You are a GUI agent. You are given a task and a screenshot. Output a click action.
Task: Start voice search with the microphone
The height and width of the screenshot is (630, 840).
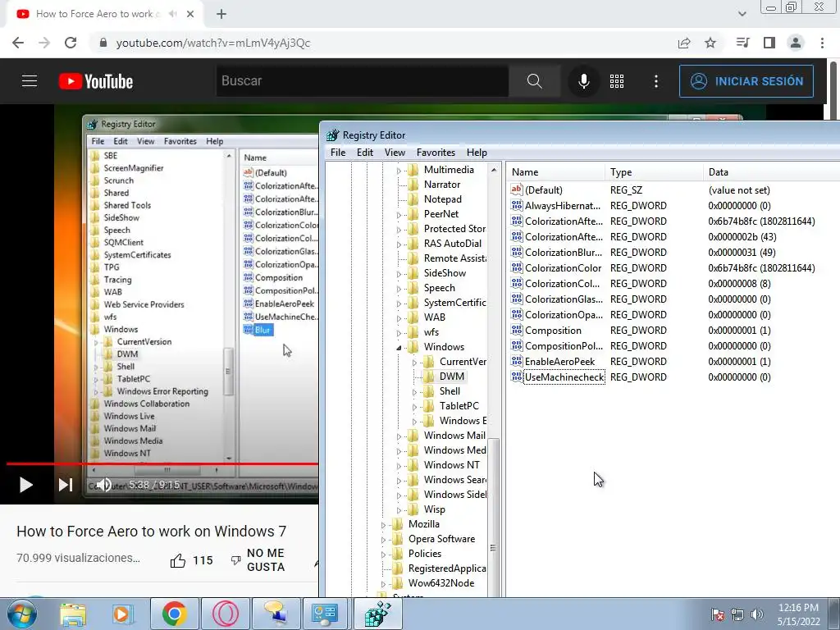584,81
